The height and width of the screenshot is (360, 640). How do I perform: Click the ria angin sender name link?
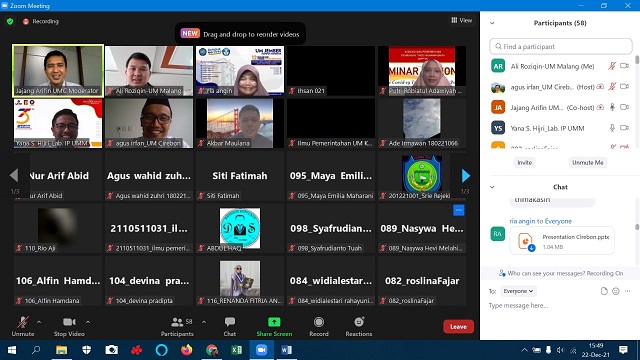(522, 221)
